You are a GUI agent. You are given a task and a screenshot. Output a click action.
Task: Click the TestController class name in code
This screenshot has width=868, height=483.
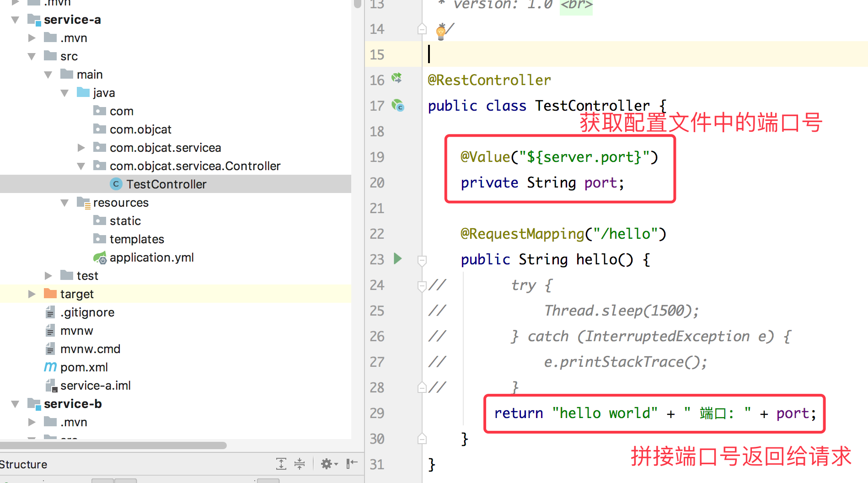point(592,106)
